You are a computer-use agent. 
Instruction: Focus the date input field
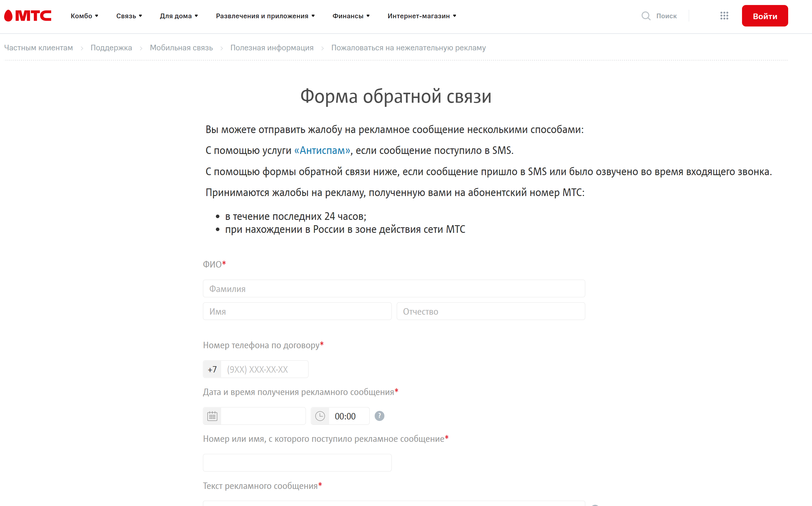click(263, 416)
